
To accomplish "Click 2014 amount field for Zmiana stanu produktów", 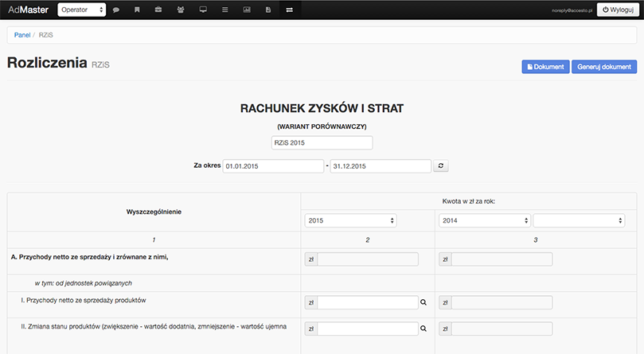I will pyautogui.click(x=502, y=329).
